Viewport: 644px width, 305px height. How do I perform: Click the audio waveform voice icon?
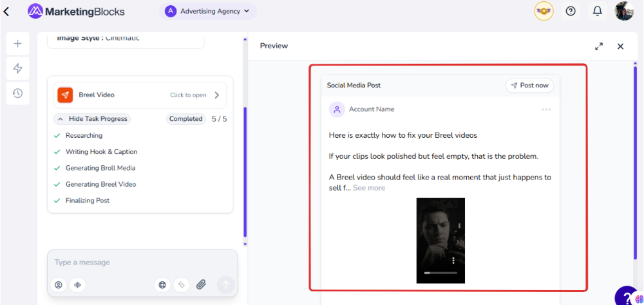pyautogui.click(x=77, y=284)
